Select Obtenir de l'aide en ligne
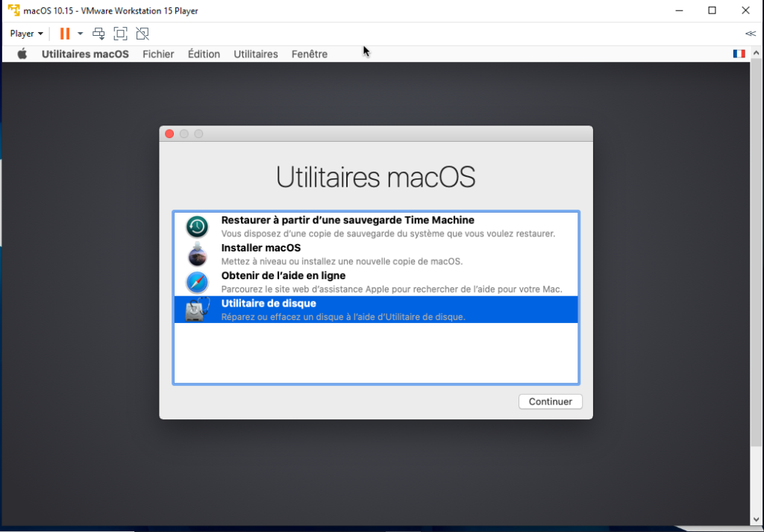 (376, 282)
